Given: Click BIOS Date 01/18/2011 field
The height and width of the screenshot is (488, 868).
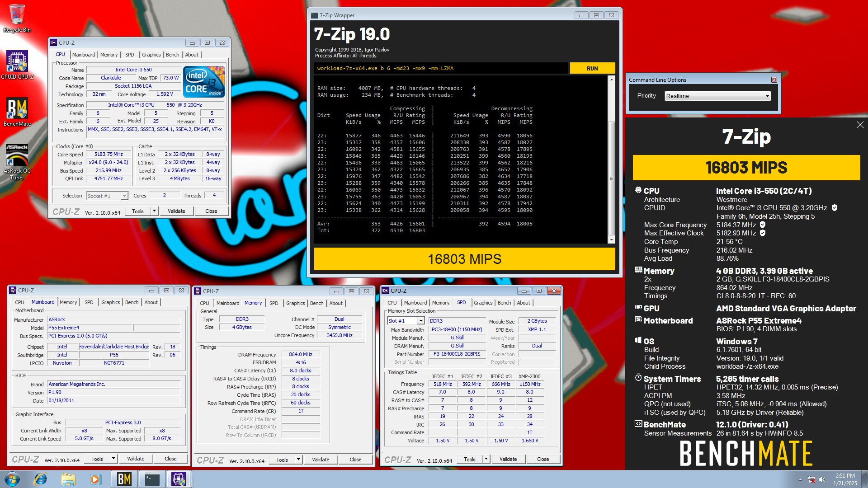Looking at the screenshot, I should (114, 400).
